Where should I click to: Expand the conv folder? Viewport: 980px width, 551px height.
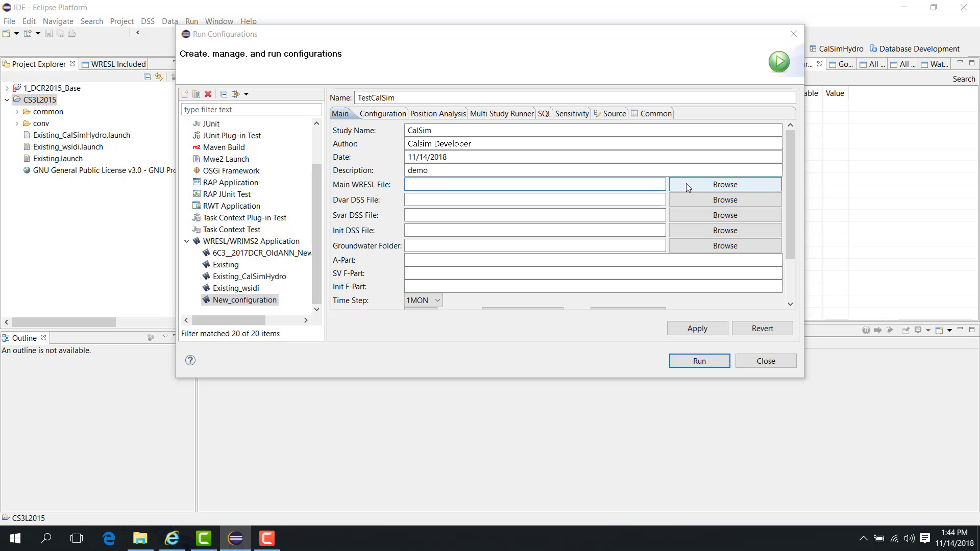[x=17, y=123]
